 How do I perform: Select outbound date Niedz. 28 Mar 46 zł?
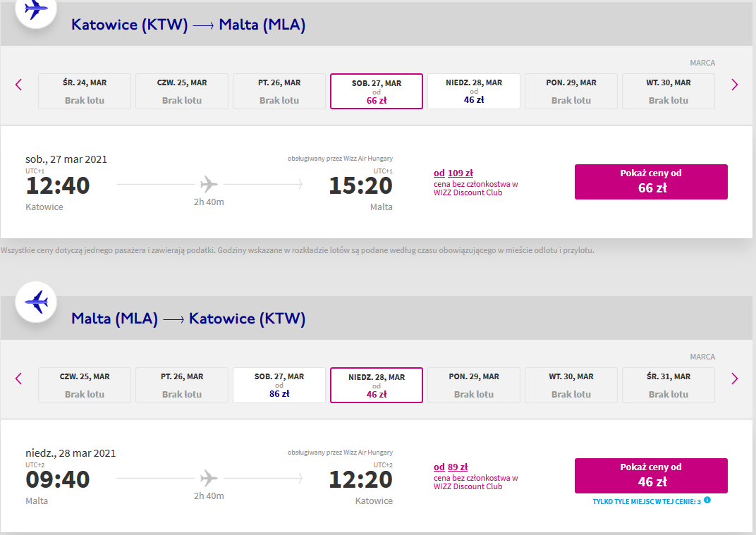[x=474, y=91]
